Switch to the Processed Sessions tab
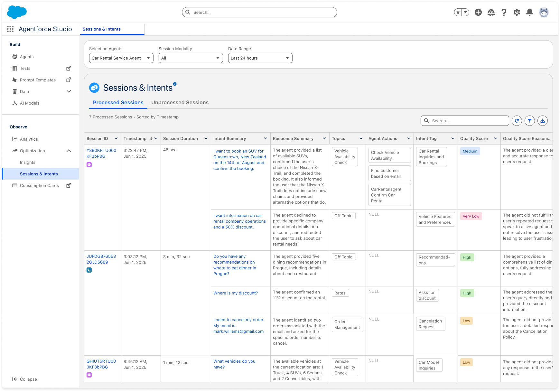 click(x=118, y=102)
